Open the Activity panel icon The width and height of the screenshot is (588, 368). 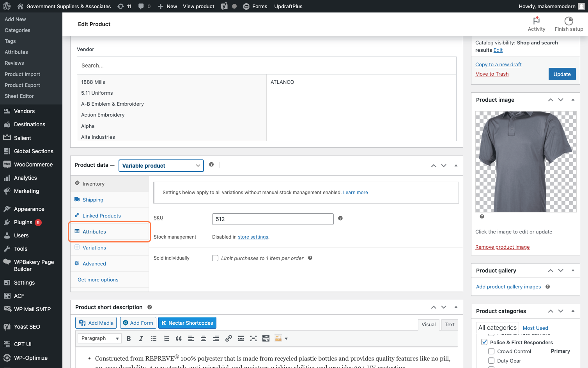[x=537, y=21]
